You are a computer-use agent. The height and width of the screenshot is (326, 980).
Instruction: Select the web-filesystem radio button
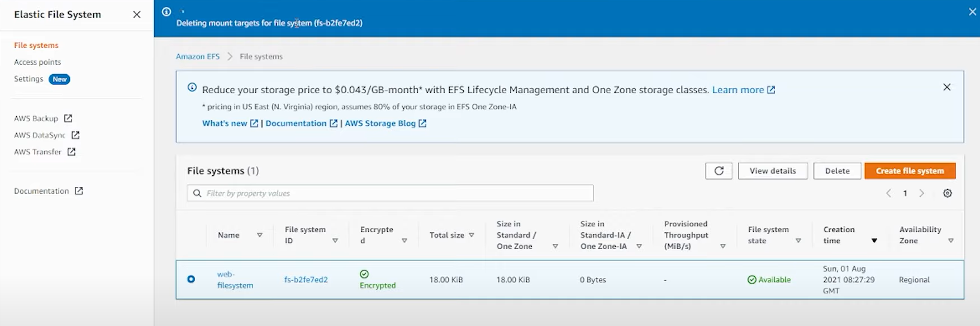[x=191, y=279]
